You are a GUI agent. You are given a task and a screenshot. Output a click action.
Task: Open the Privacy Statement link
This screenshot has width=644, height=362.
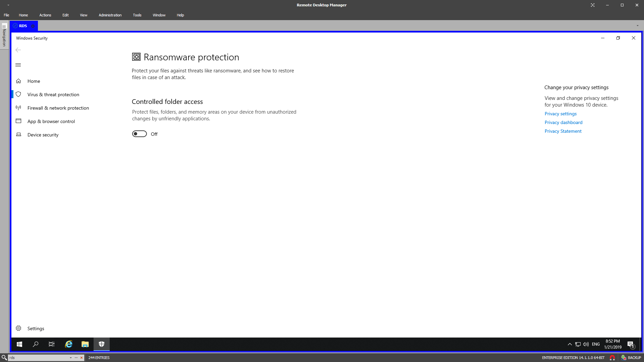point(563,131)
